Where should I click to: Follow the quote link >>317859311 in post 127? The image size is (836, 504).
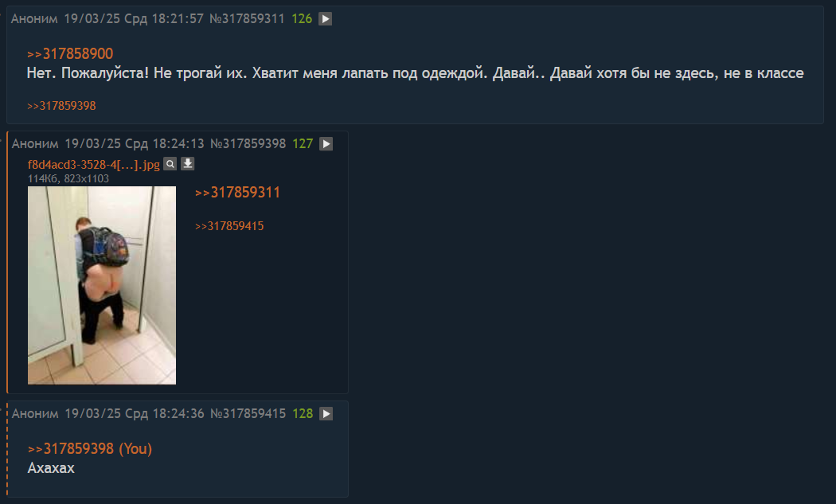(x=237, y=193)
